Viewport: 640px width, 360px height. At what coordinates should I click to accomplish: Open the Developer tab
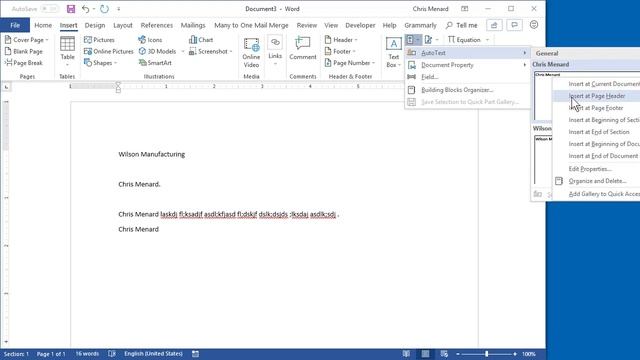[x=360, y=25]
